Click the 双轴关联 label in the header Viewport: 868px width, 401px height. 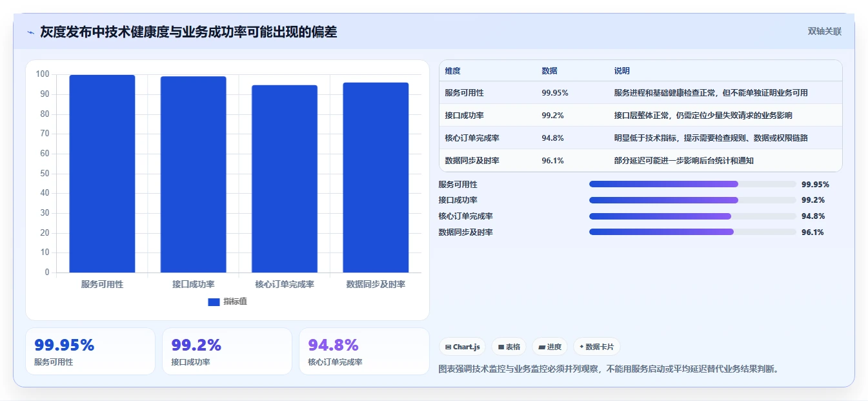(x=824, y=31)
